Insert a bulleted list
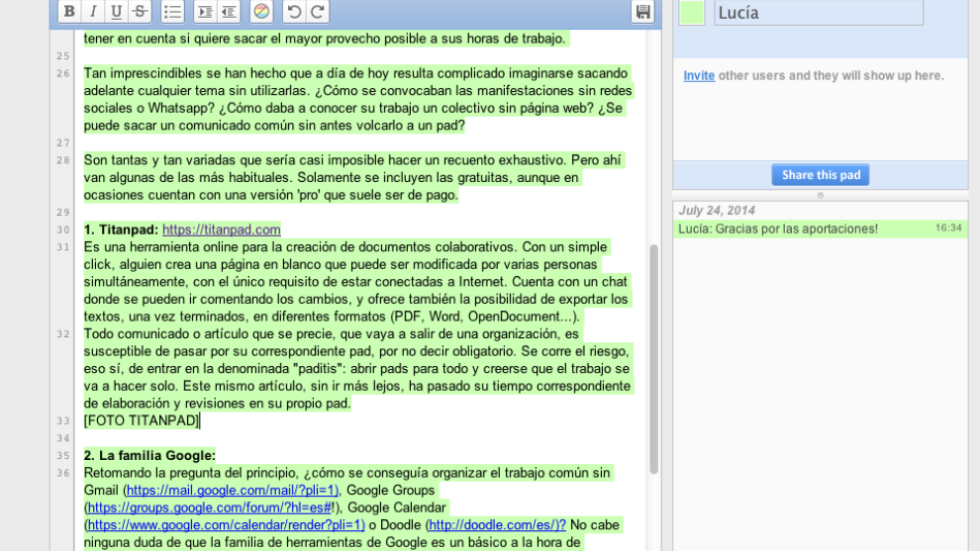This screenshot has width=980, height=551. [x=172, y=12]
